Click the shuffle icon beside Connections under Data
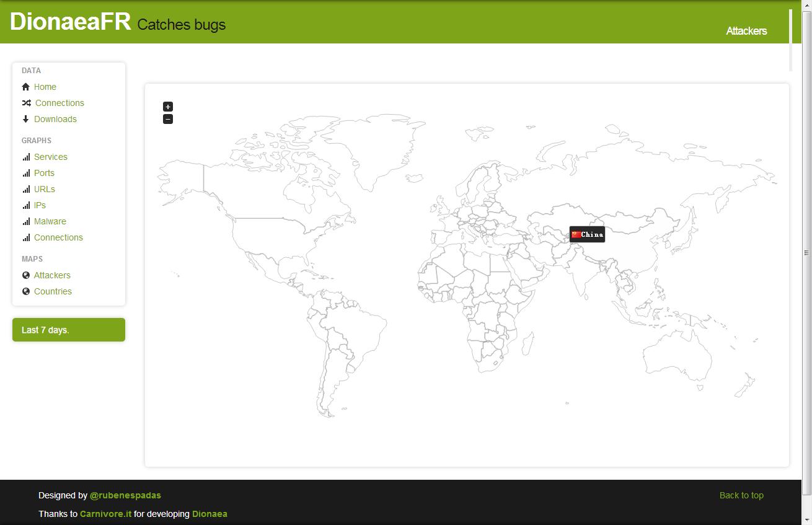The width and height of the screenshot is (812, 525). [26, 103]
